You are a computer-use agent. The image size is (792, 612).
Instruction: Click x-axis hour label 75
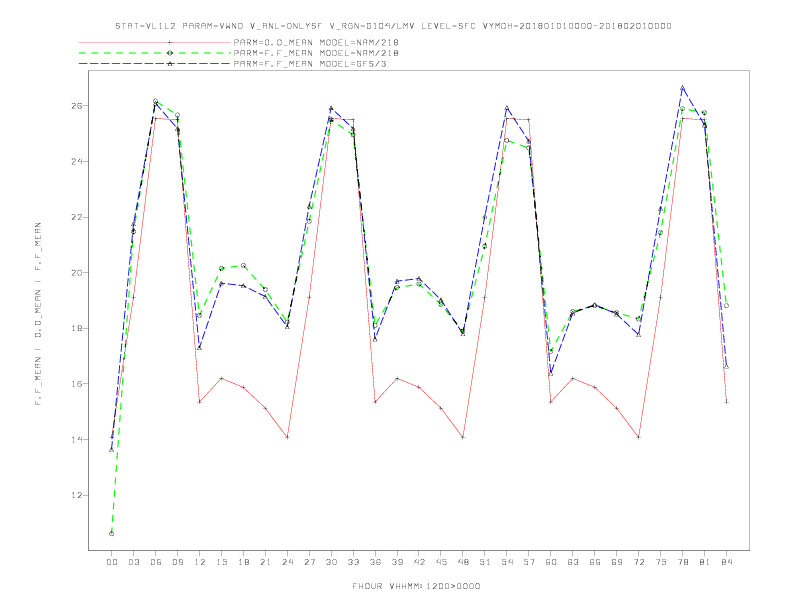661,562
